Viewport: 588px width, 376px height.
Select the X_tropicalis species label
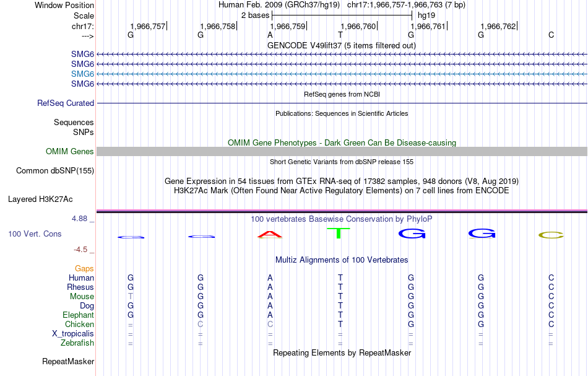[73, 334]
